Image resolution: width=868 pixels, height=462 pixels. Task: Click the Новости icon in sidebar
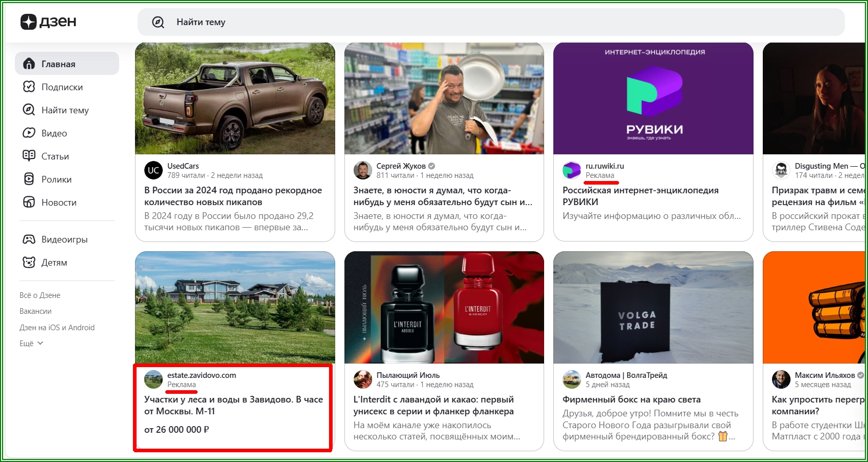point(29,202)
